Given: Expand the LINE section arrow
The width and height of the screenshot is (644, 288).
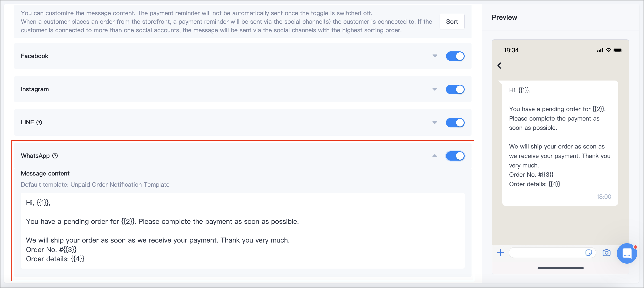Looking at the screenshot, I should (435, 123).
